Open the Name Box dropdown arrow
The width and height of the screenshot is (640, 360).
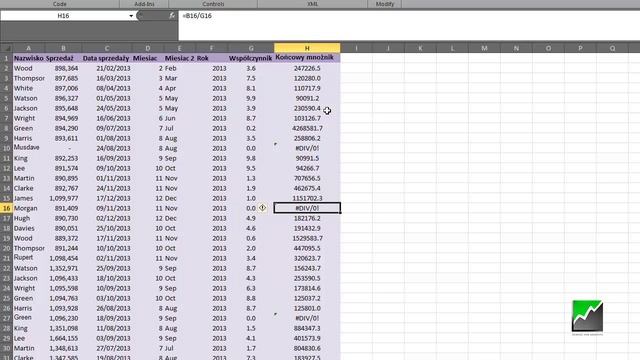pyautogui.click(x=131, y=16)
